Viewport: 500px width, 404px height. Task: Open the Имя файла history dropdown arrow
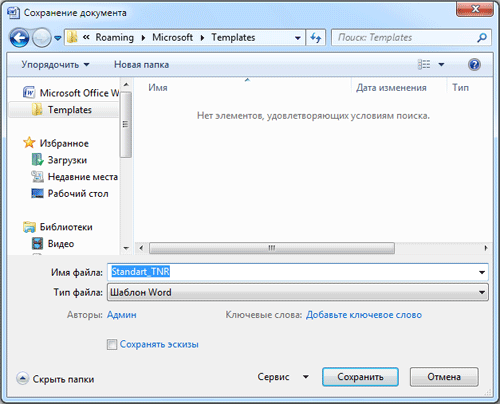click(x=482, y=272)
